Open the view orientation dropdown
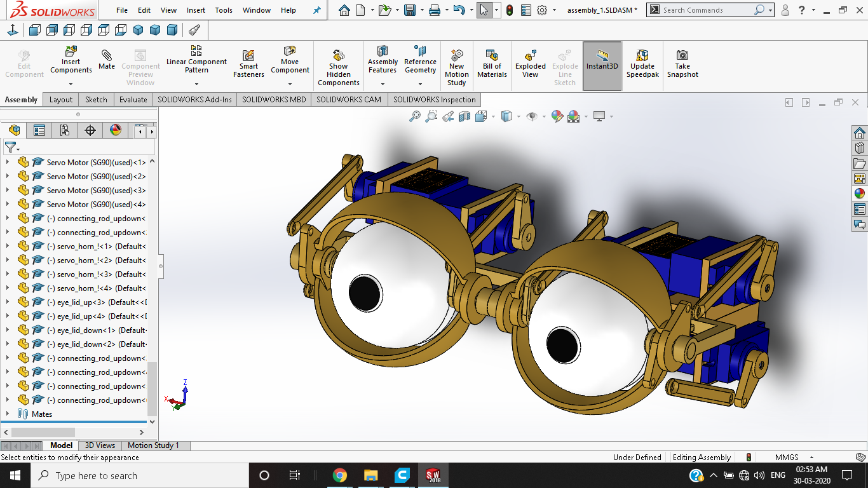This screenshot has height=488, width=868. (x=492, y=116)
